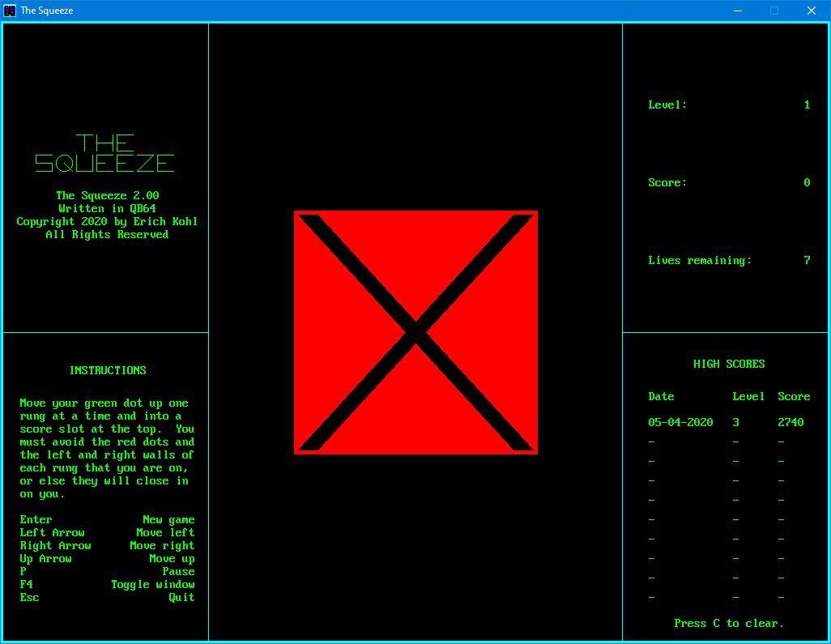
Task: Click The Squeeze title bar text
Action: (48, 11)
